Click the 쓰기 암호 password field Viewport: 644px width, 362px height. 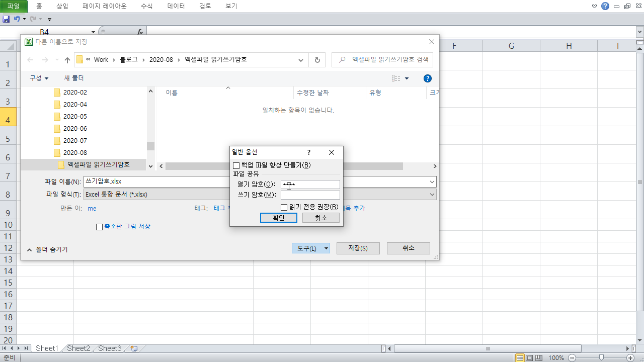(310, 195)
